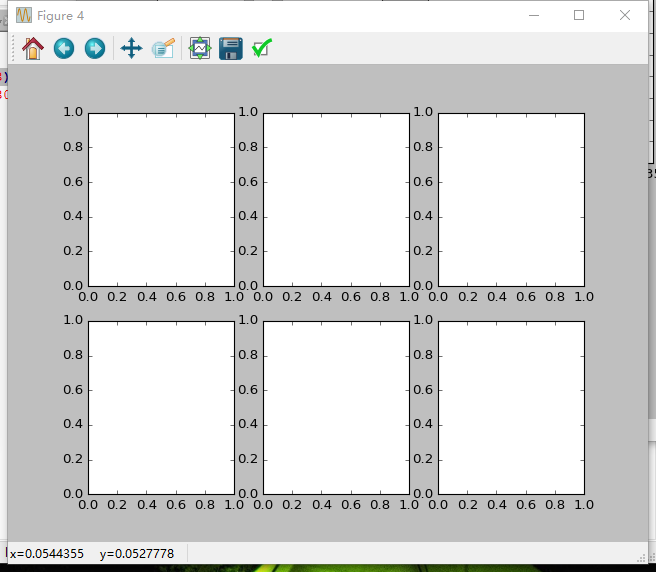Save the figure with the floppy icon
The image size is (656, 572).
231,49
